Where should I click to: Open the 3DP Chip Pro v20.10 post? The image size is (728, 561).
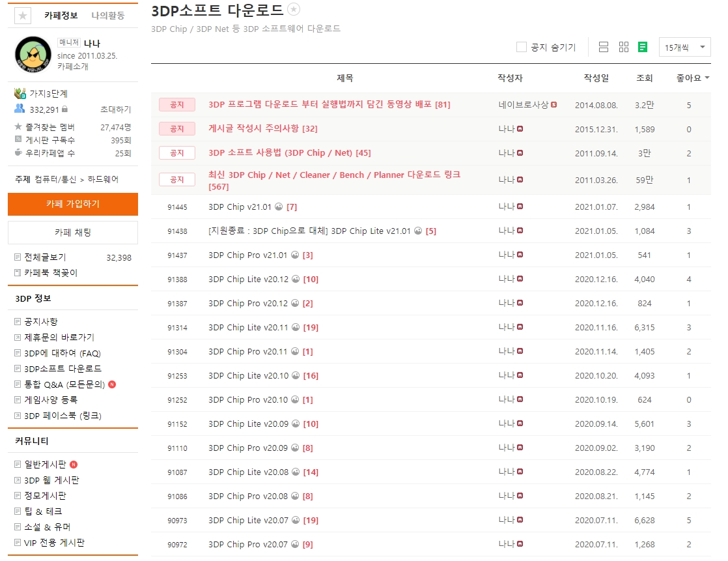(248, 400)
